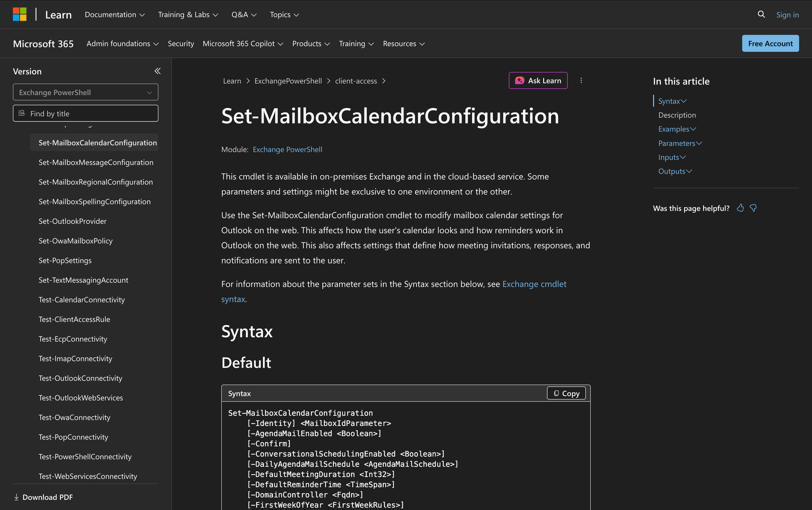Open the Q&A menu
Viewport: 812px width, 510px height.
coord(244,15)
